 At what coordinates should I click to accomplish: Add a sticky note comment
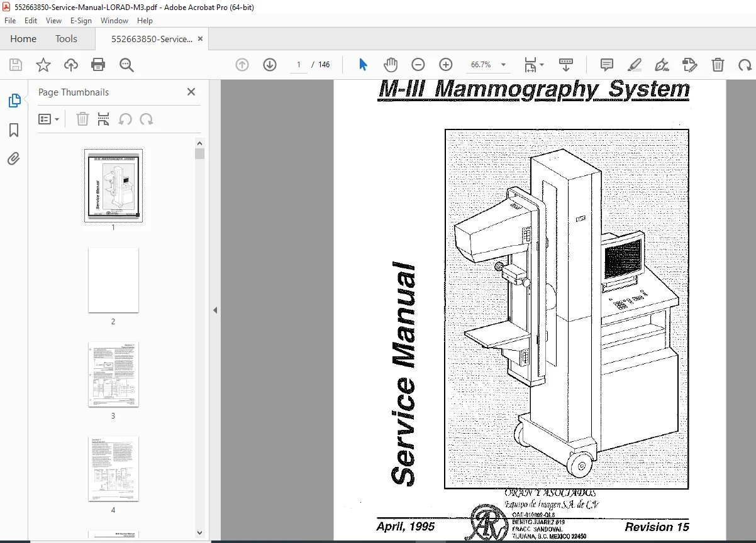(x=607, y=65)
